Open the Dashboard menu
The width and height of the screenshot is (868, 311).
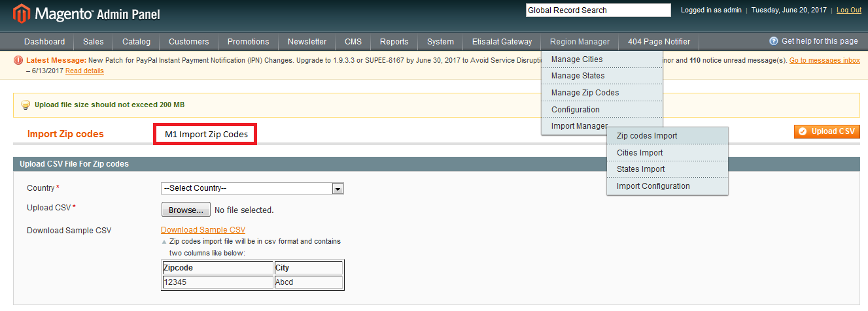pyautogui.click(x=44, y=42)
